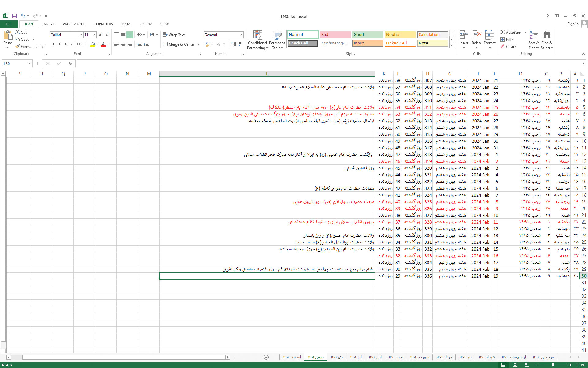Collapse the ribbon with the chevron

[x=583, y=54]
